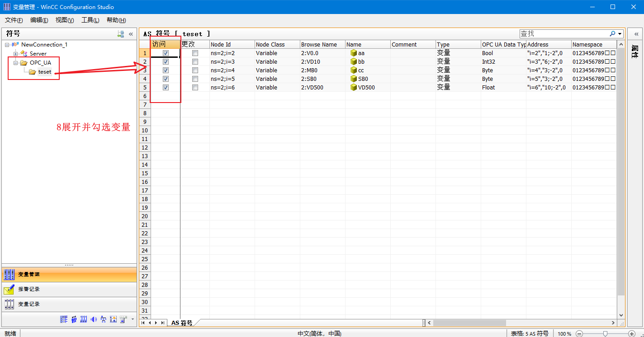
Task: Collapse the OPC_UA tree node
Action: point(16,63)
